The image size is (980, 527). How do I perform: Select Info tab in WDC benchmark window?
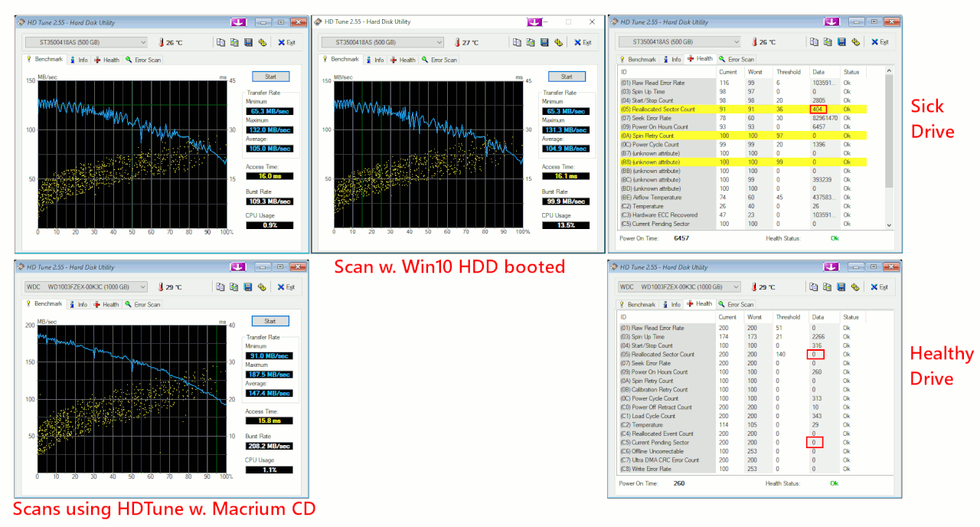78,305
